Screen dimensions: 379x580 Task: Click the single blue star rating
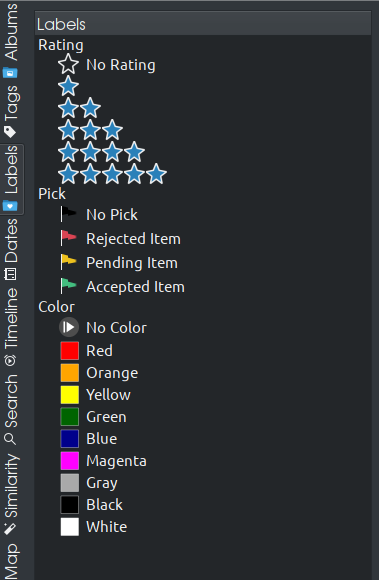(68, 86)
